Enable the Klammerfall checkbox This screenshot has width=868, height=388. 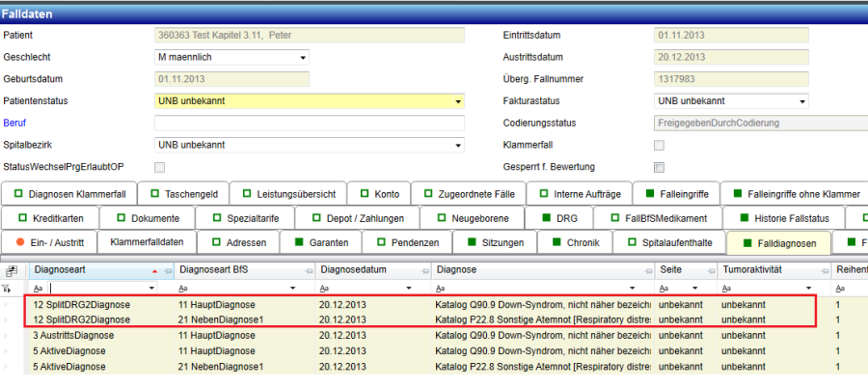(660, 145)
